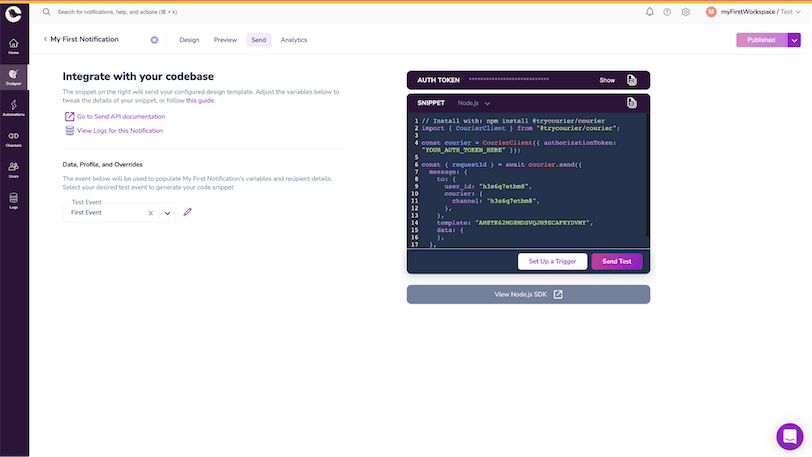
Task: Click the Courier bird logo
Action: pyautogui.click(x=13, y=13)
